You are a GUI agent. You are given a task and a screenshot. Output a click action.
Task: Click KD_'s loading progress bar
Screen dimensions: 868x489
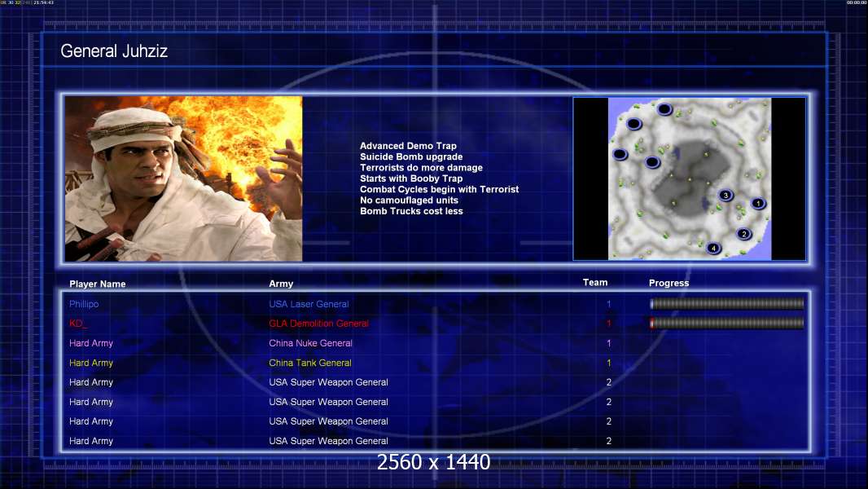click(727, 323)
